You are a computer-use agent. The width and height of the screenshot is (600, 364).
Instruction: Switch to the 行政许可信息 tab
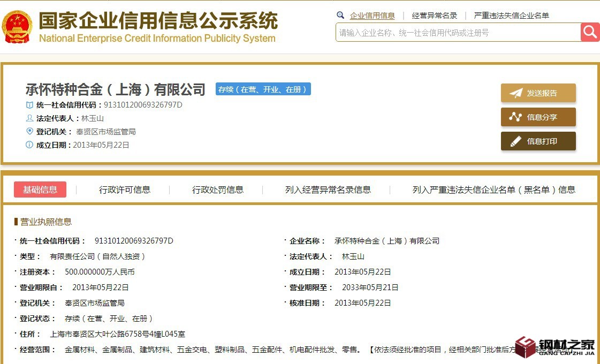pyautogui.click(x=125, y=189)
